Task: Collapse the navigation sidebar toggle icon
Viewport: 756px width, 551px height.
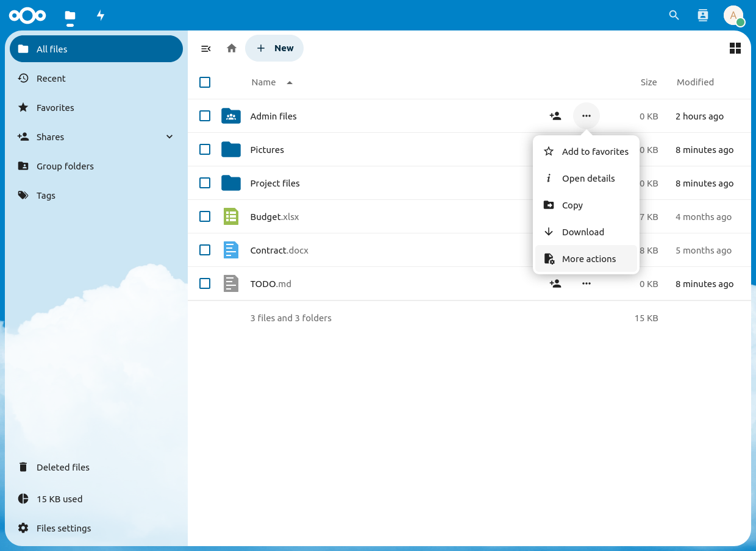Action: (x=206, y=48)
